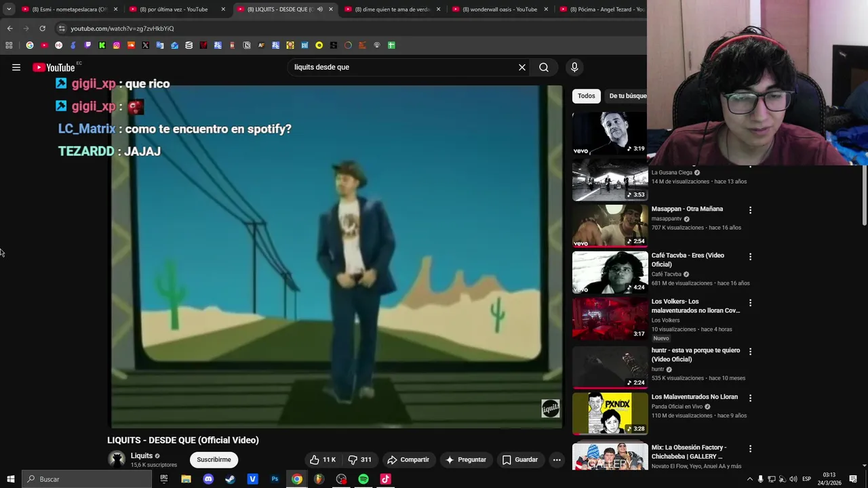Open 'Masappan - Otra Mañana' video title
The height and width of the screenshot is (488, 868).
point(687,209)
